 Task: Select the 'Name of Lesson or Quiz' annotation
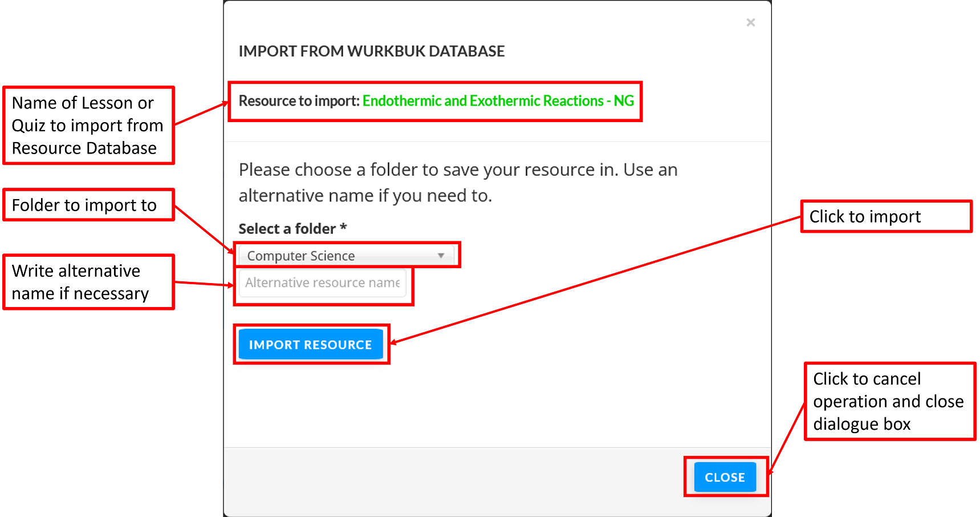88,126
